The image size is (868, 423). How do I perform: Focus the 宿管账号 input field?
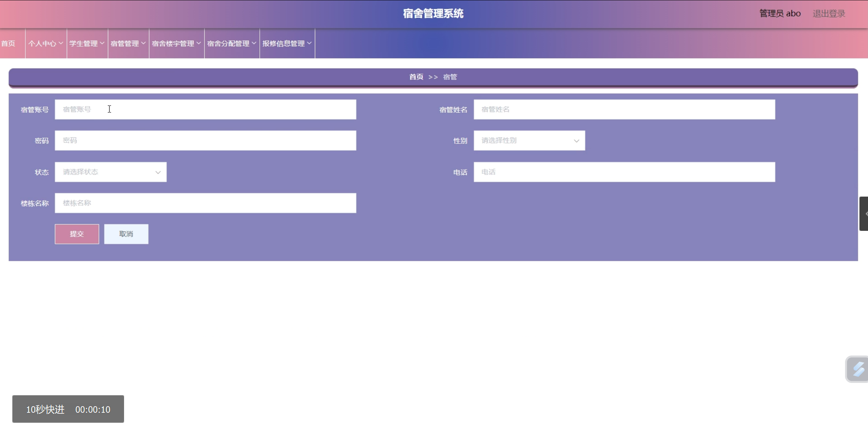205,110
